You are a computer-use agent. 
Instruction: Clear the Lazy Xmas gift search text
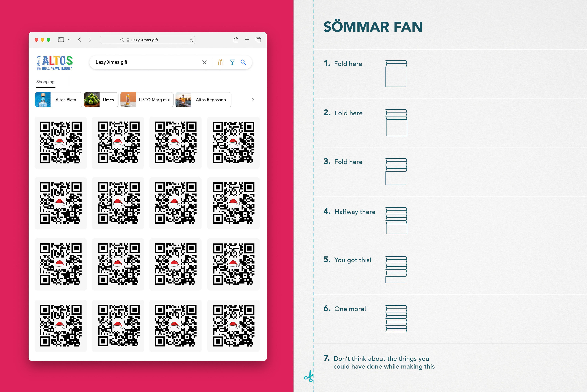(x=204, y=62)
